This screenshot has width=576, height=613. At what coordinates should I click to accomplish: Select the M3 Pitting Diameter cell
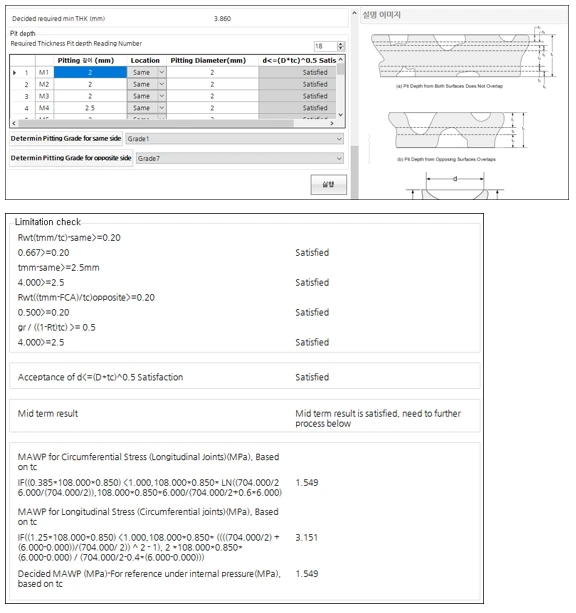coord(212,96)
